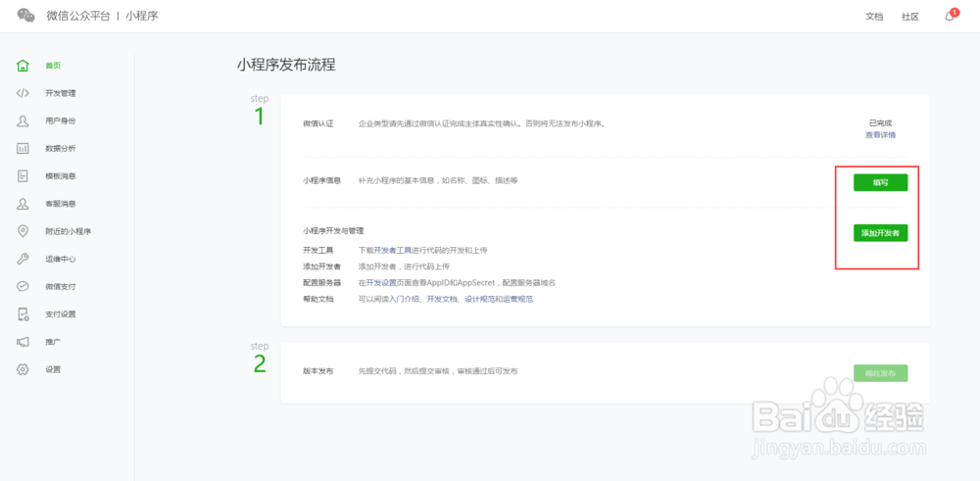Click the gear icon for 设置
The height and width of the screenshot is (481, 980).
[x=23, y=369]
